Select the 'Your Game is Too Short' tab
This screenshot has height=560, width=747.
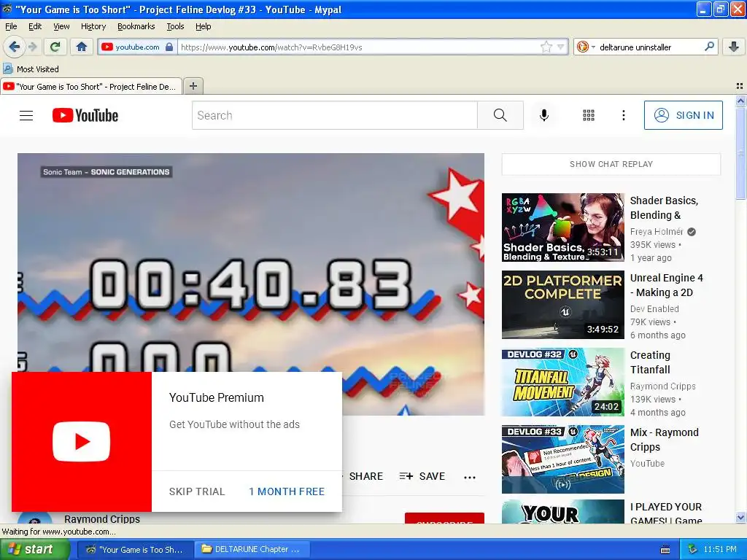91,86
